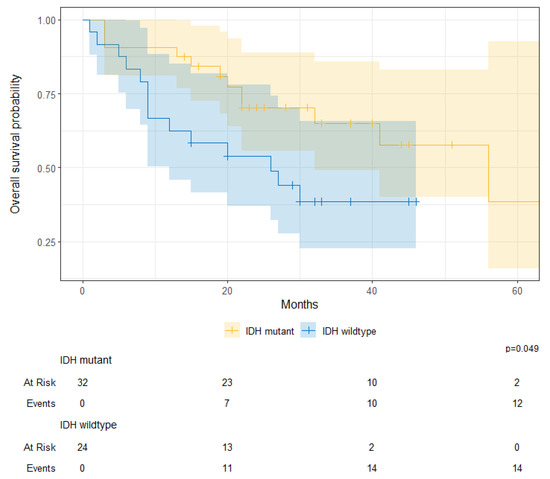Click the IDH mutant risk table heading

pyautogui.click(x=86, y=360)
